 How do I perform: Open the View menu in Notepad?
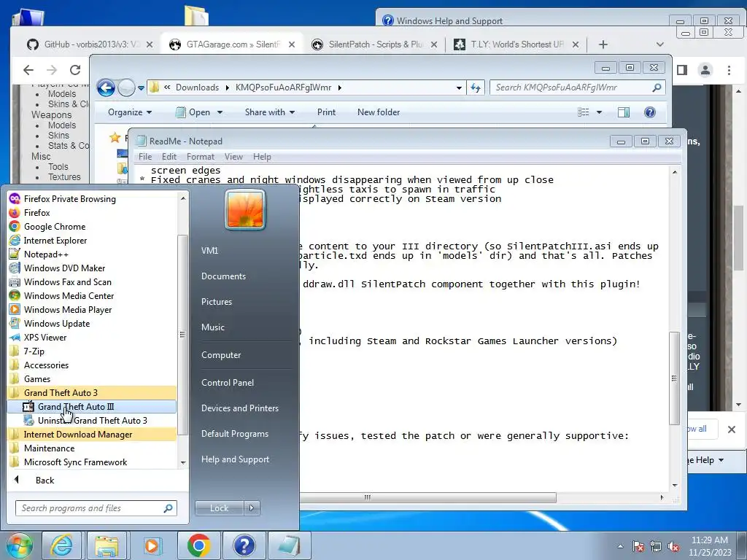(x=233, y=157)
